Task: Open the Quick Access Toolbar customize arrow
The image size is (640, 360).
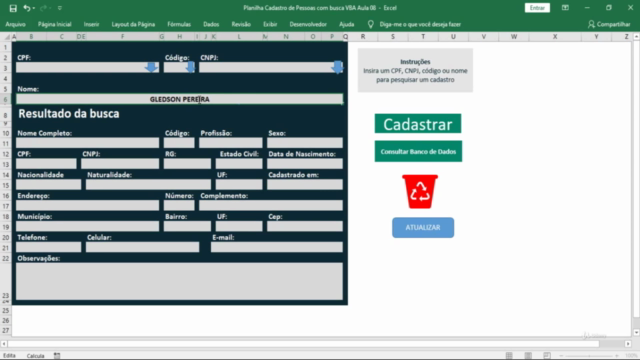Action: point(60,8)
